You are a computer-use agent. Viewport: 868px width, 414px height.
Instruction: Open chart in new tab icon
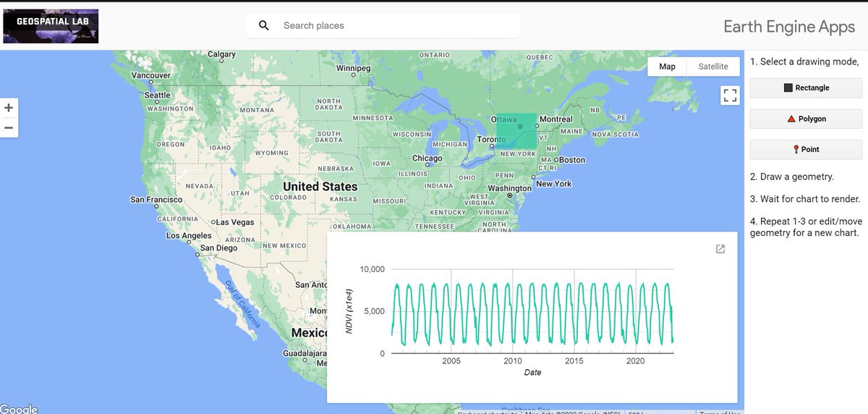coord(720,249)
